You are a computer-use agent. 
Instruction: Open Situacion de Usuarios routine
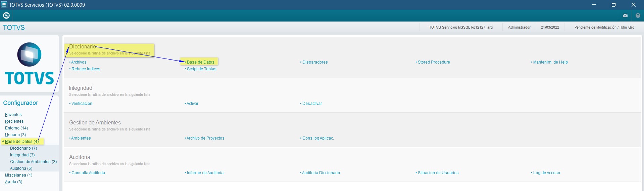coord(438,173)
